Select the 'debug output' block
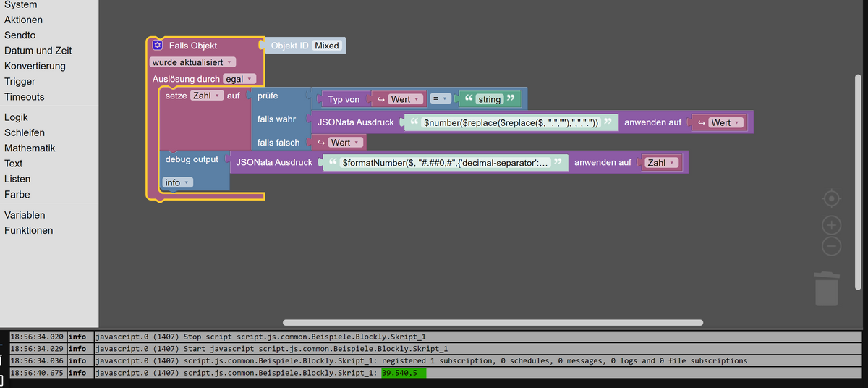 [192, 159]
